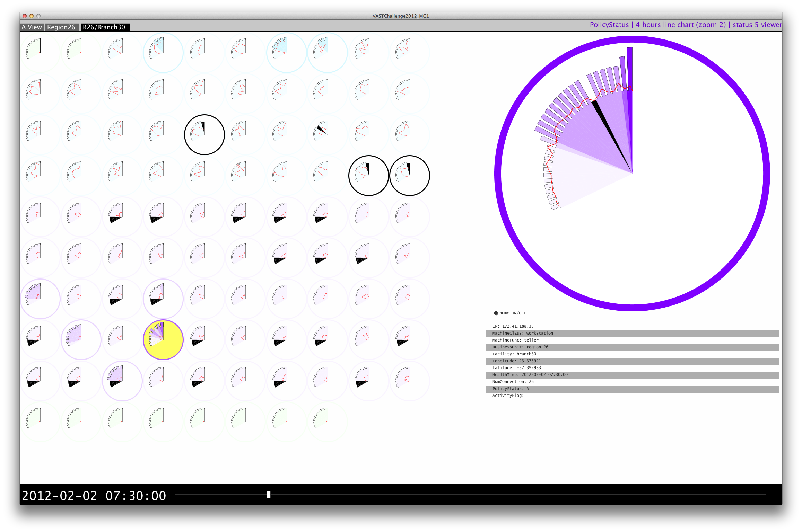Click the BusinessUnit: region-26 row
The image size is (802, 532).
pos(632,347)
